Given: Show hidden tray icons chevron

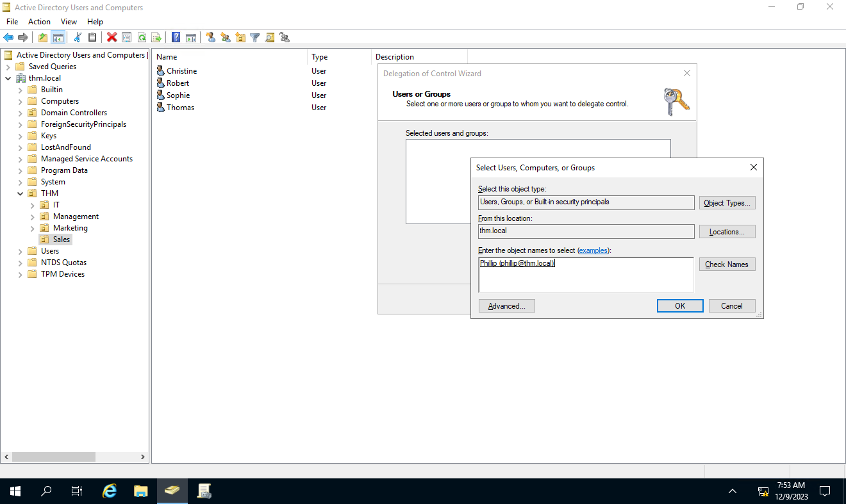Looking at the screenshot, I should tap(733, 491).
